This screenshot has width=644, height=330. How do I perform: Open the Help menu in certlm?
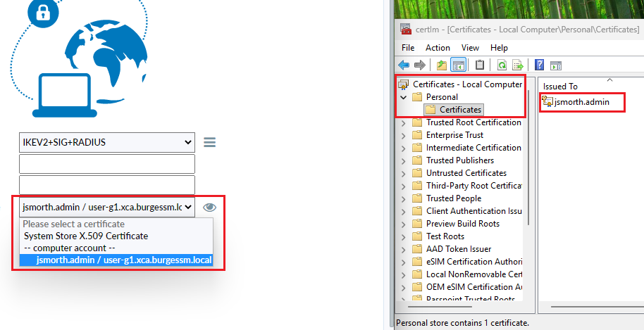499,48
